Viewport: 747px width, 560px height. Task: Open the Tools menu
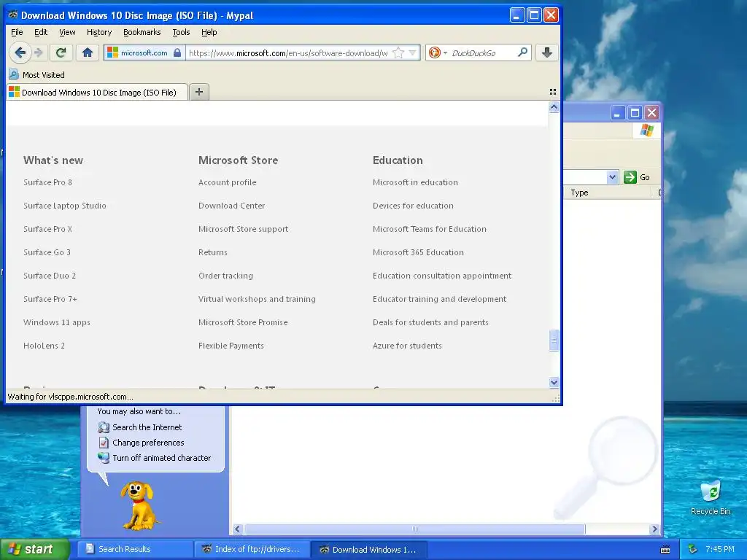(x=181, y=32)
